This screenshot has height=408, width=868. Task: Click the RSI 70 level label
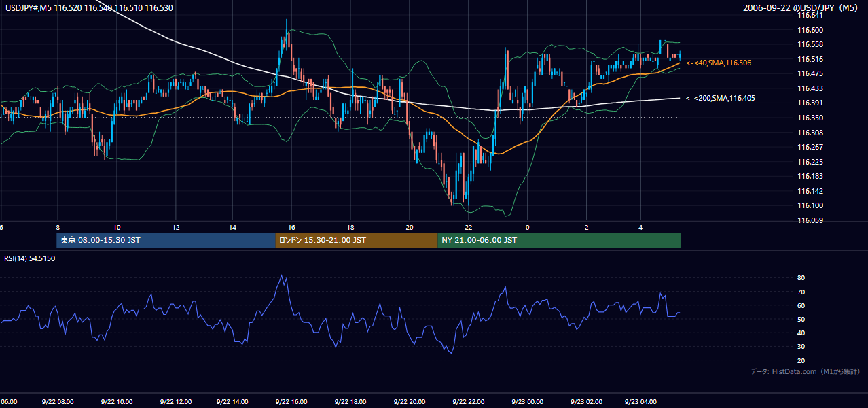tap(801, 292)
